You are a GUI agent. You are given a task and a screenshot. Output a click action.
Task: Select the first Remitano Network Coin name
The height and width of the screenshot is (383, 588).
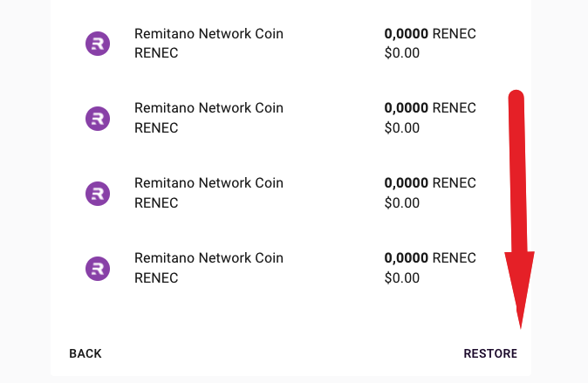[209, 33]
